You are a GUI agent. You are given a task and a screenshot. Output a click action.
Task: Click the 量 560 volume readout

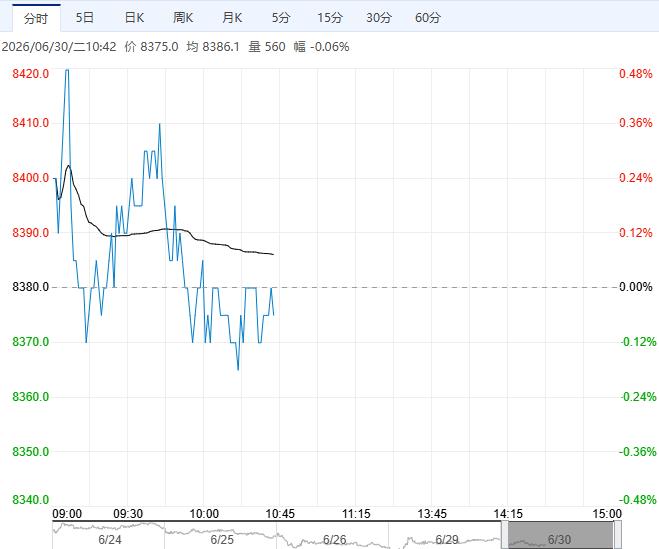pyautogui.click(x=267, y=47)
